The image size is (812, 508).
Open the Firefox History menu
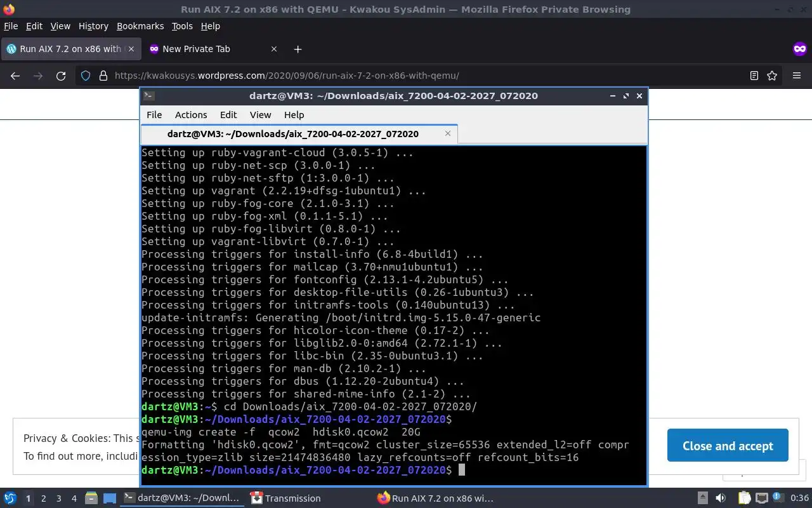[x=93, y=26]
